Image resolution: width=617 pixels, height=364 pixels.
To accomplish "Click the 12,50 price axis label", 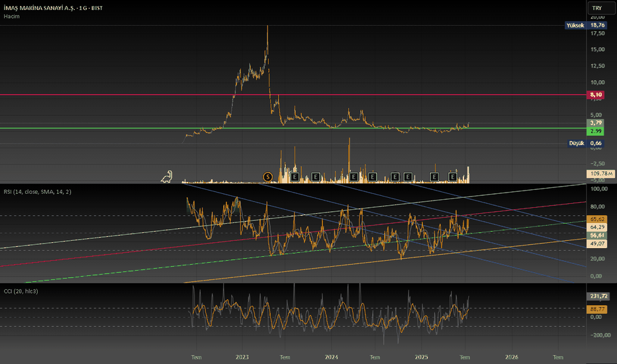I will (x=597, y=66).
